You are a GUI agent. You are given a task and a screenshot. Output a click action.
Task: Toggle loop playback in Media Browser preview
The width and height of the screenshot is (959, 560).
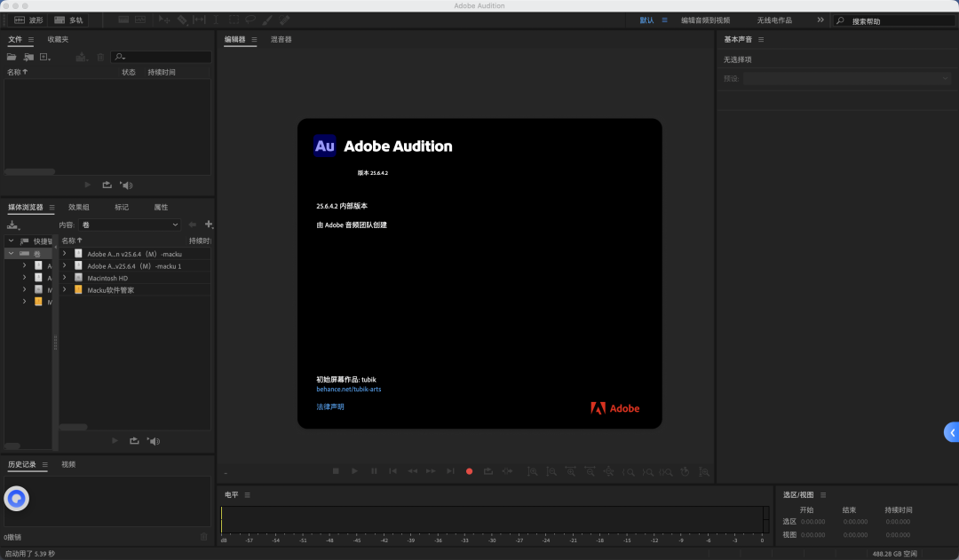(134, 440)
